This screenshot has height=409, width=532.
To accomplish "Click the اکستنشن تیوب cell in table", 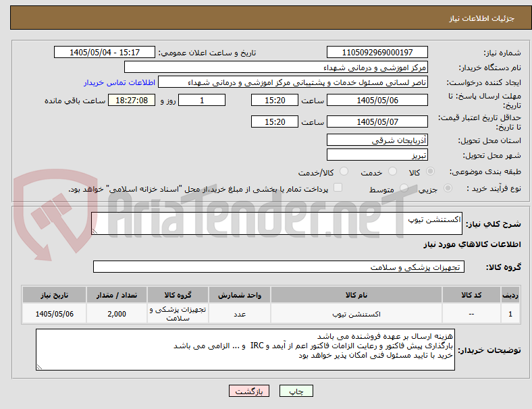I will click(x=356, y=314).
